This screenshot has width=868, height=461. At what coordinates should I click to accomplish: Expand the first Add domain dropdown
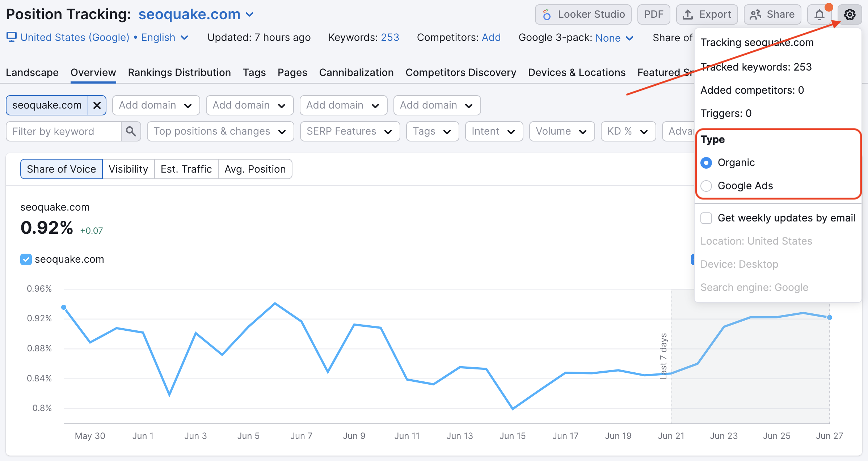[156, 105]
